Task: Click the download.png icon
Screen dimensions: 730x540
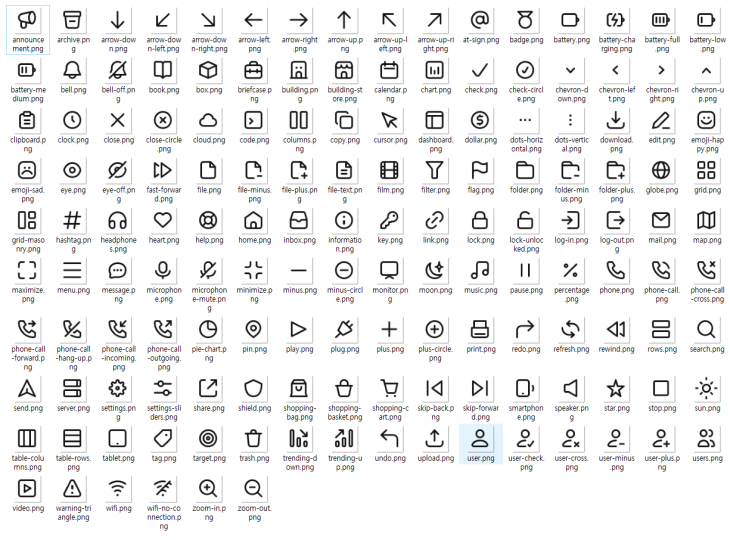Action: tap(615, 120)
